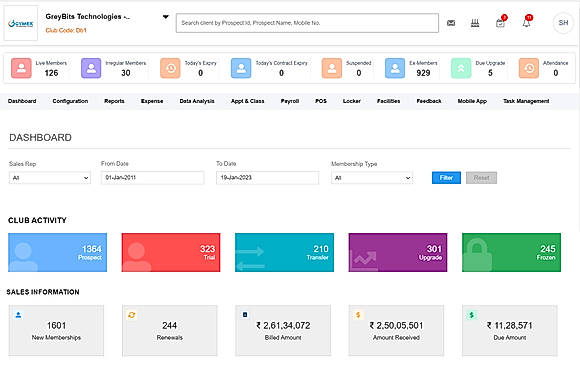Open the Feedback menu
Viewport: 580px width, 368px height.
coord(429,101)
